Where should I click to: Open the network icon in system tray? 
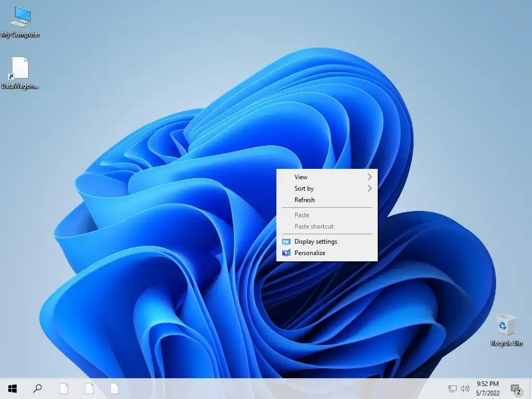click(x=453, y=389)
